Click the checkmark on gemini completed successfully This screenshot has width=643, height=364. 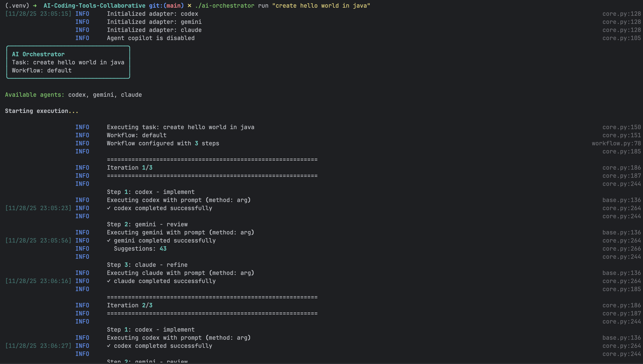[109, 240]
